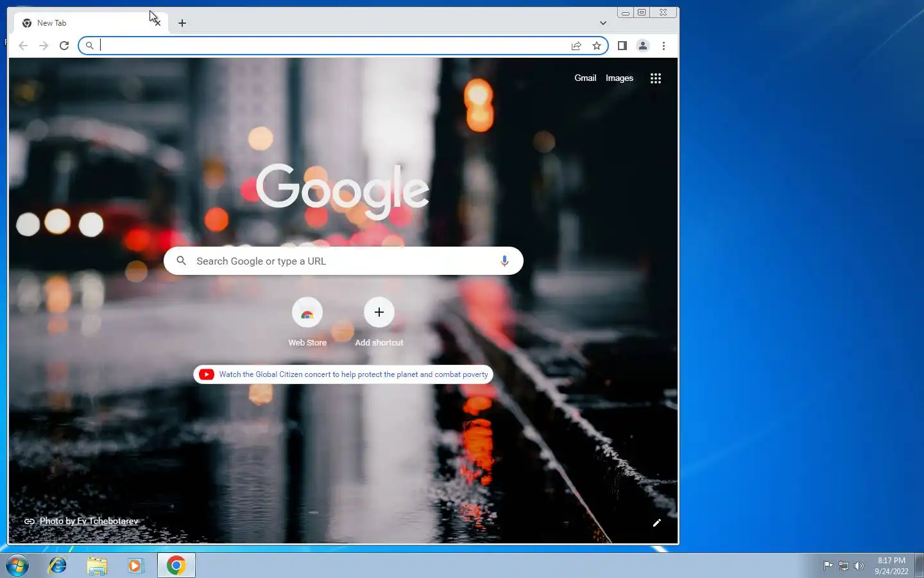Image resolution: width=924 pixels, height=578 pixels.
Task: Click the Show desktop button
Action: coord(919,565)
